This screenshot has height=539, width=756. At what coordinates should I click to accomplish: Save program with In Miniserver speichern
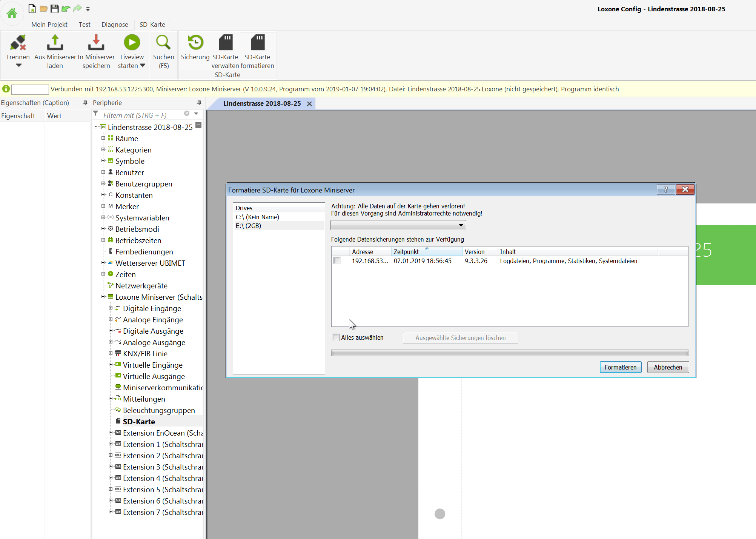pos(96,52)
